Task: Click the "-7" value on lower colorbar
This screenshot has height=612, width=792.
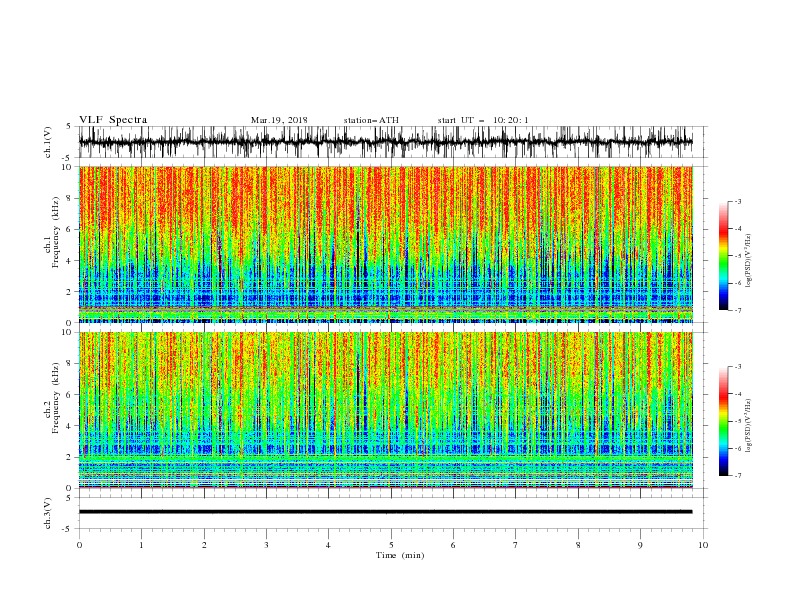Action: click(738, 476)
